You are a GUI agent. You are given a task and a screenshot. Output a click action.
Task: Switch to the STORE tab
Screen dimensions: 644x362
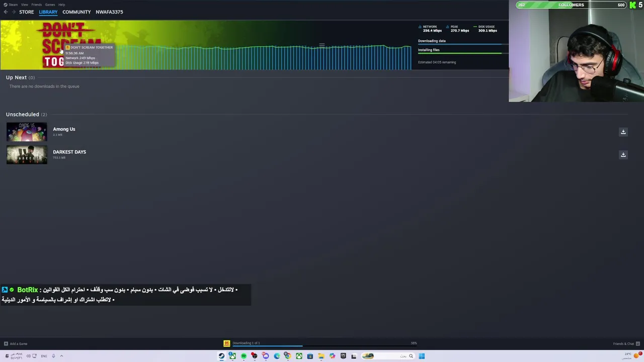tap(26, 12)
